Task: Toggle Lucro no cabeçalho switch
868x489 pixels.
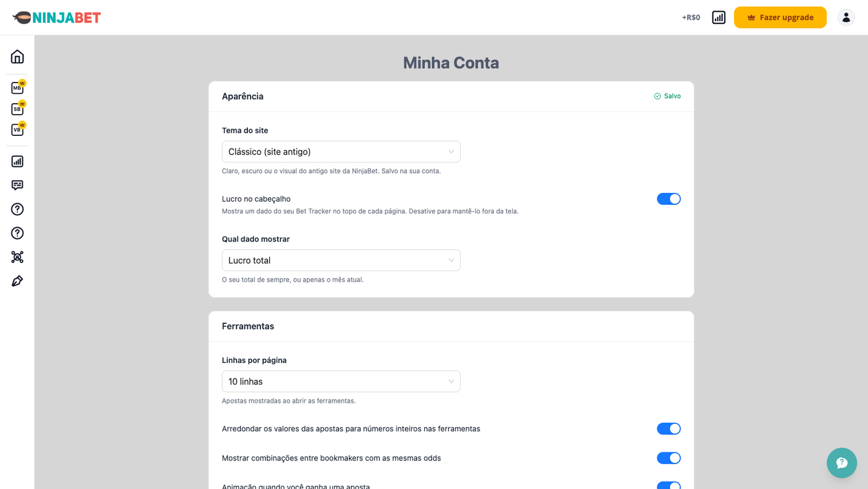Action: (668, 199)
